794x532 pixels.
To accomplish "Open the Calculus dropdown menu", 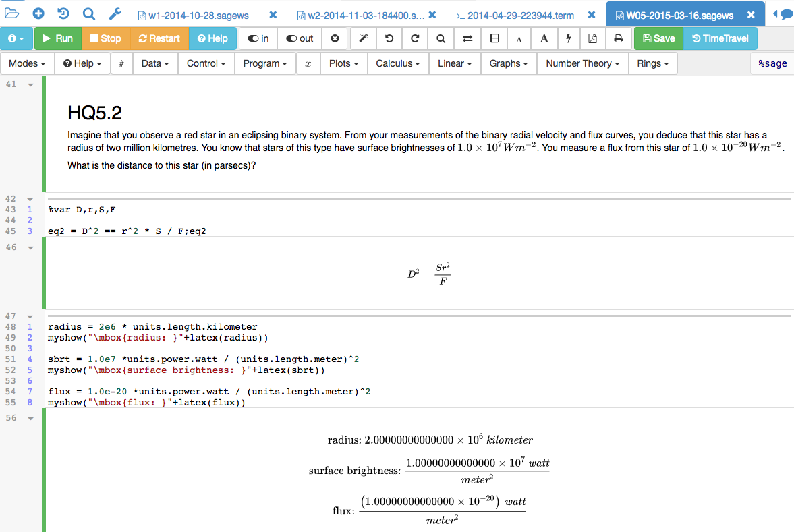I will (x=398, y=63).
